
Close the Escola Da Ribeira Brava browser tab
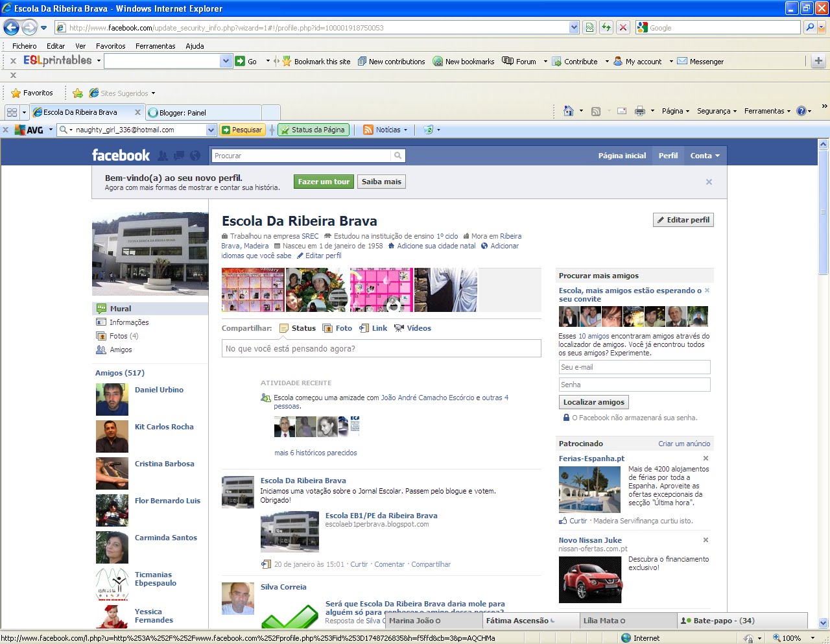(137, 112)
